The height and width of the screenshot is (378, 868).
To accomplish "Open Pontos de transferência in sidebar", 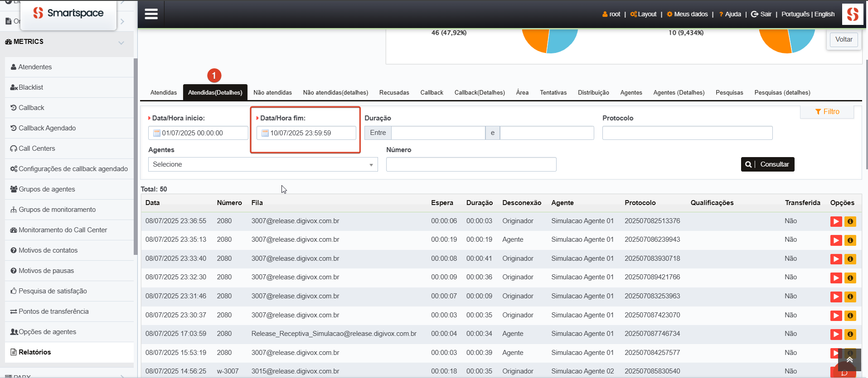I will pyautogui.click(x=69, y=311).
